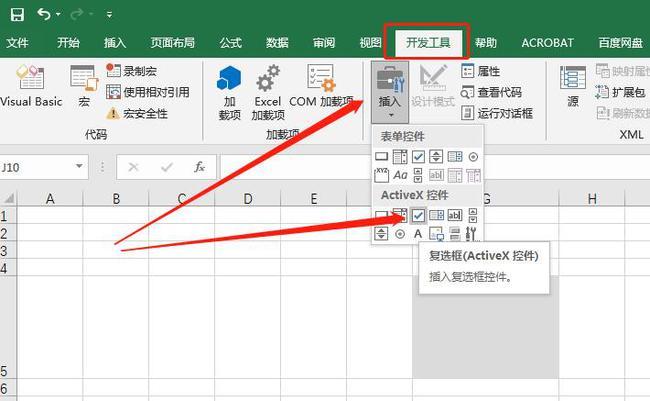Switch to the 开始 ribbon tab
650x401 pixels.
tap(68, 43)
